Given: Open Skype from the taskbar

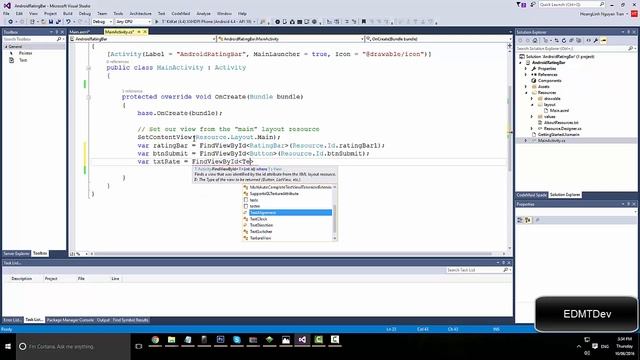Looking at the screenshot, I should pyautogui.click(x=237, y=340).
